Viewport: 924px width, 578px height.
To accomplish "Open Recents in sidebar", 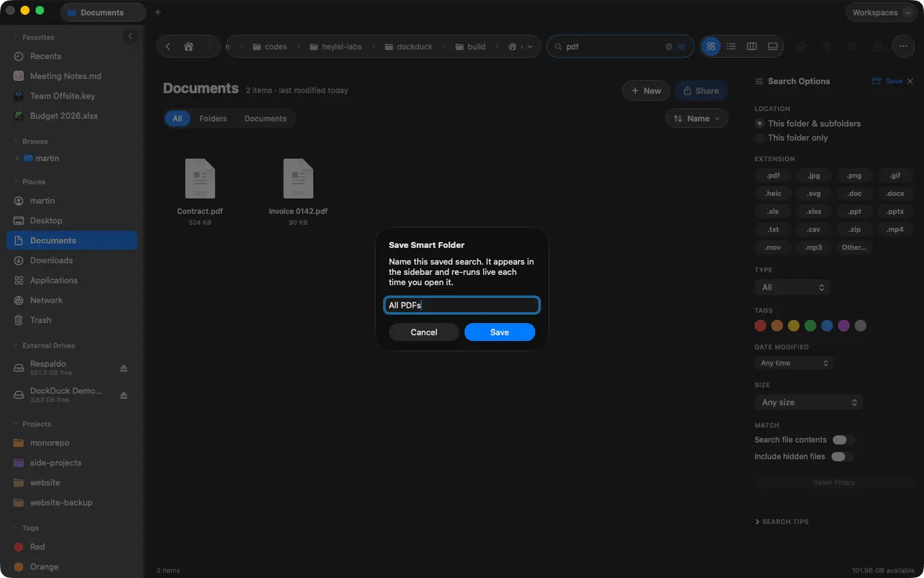I will pyautogui.click(x=72, y=56).
